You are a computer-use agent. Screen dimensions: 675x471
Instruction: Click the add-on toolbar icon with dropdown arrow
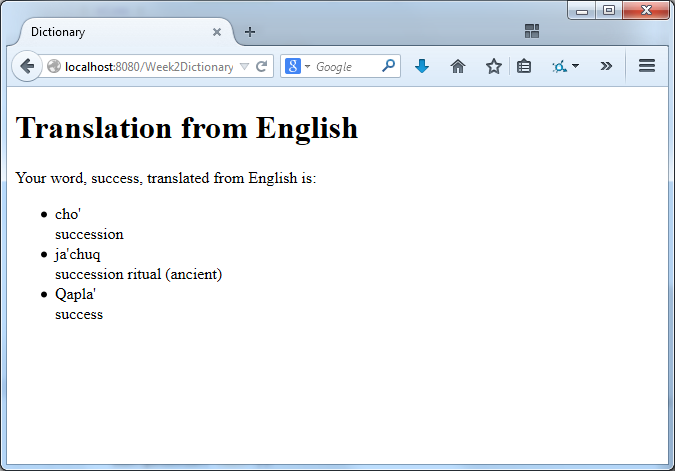(x=565, y=66)
